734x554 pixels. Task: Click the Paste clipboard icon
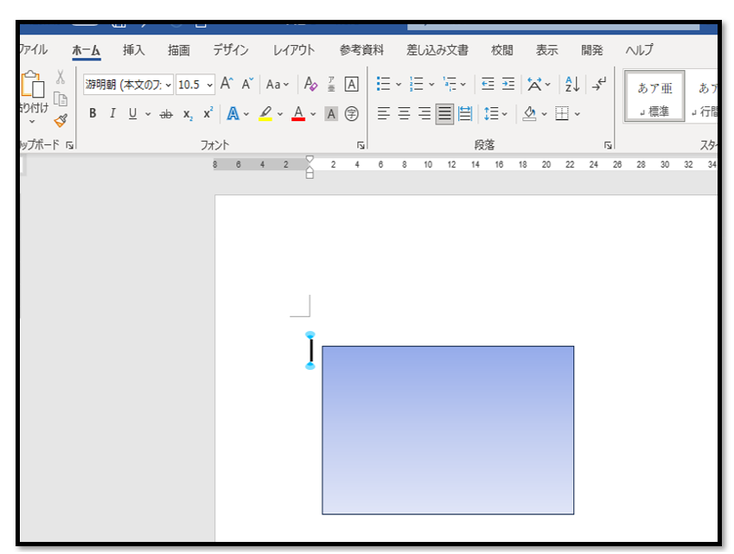[x=33, y=84]
